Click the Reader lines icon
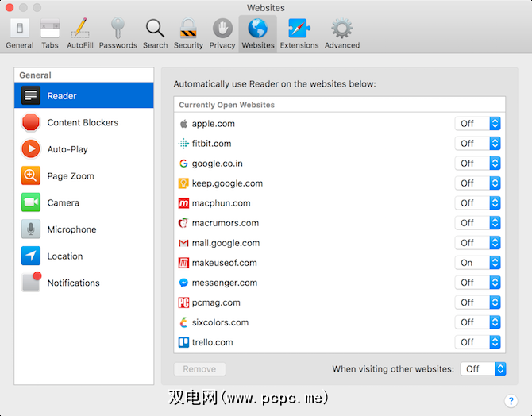The width and height of the screenshot is (532, 416). (31, 96)
